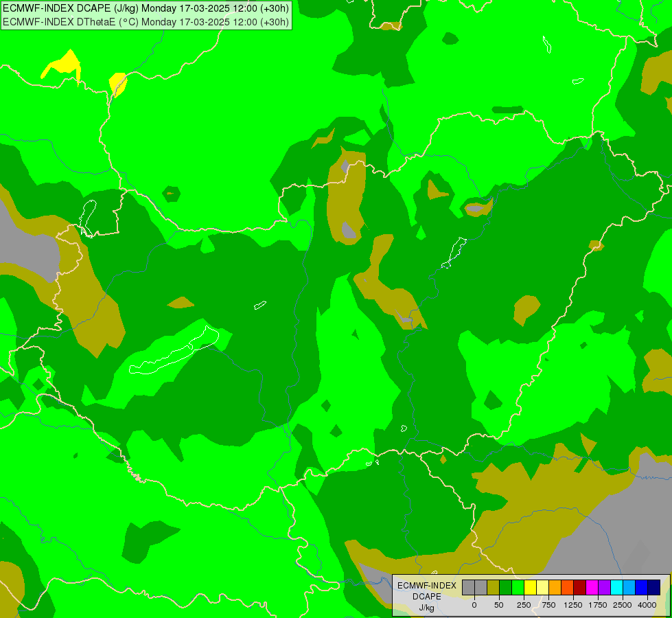Click the amber orange legend swatch
672x618 pixels.
(555, 587)
